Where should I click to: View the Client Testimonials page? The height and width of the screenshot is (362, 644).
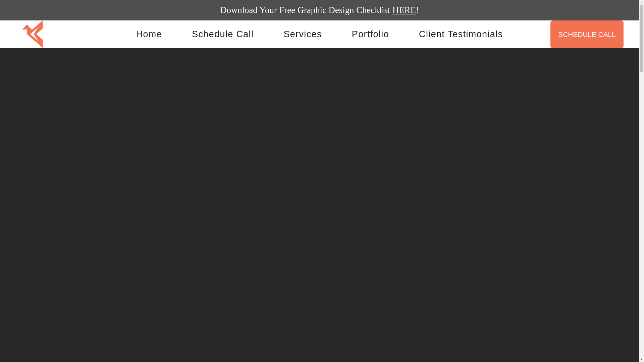click(x=461, y=34)
